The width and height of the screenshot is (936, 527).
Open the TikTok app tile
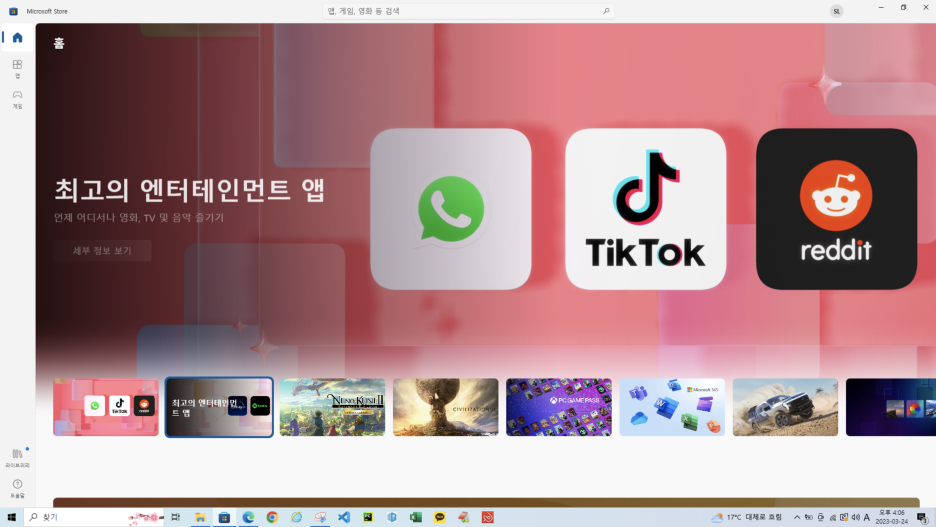(645, 209)
